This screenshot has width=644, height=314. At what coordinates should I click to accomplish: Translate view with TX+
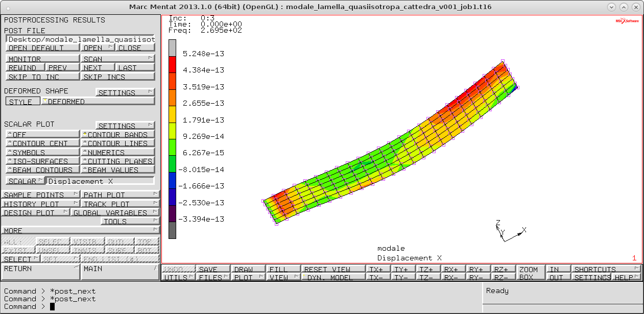378,269
